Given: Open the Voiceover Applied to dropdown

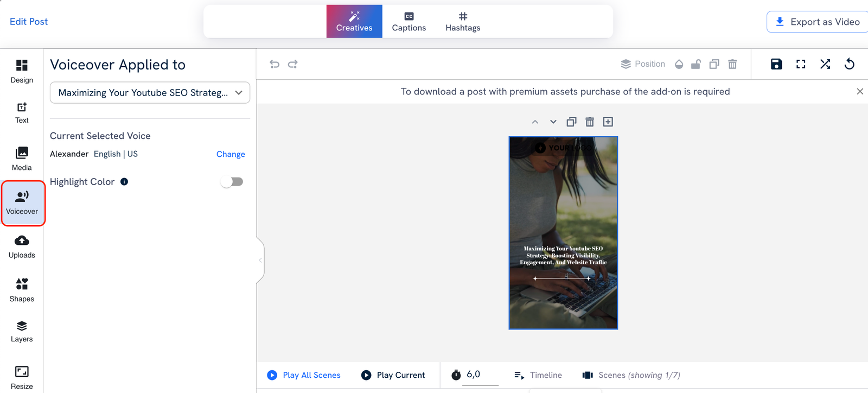Looking at the screenshot, I should point(150,93).
